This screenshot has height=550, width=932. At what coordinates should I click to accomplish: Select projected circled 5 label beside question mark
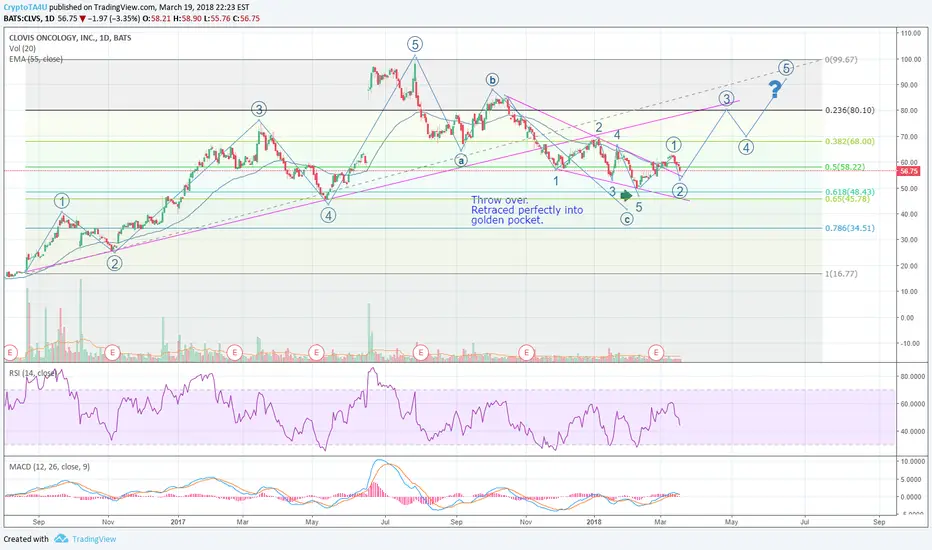click(x=786, y=68)
